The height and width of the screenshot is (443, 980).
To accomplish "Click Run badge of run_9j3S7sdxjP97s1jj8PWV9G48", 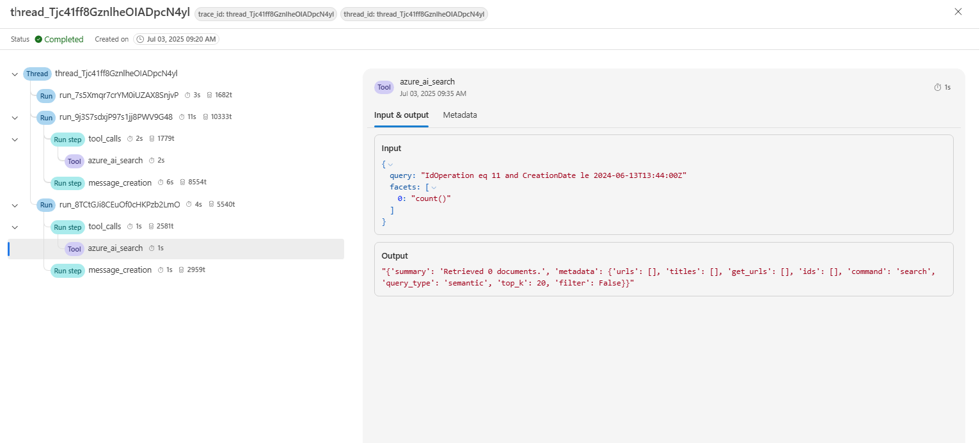I will pyautogui.click(x=46, y=118).
